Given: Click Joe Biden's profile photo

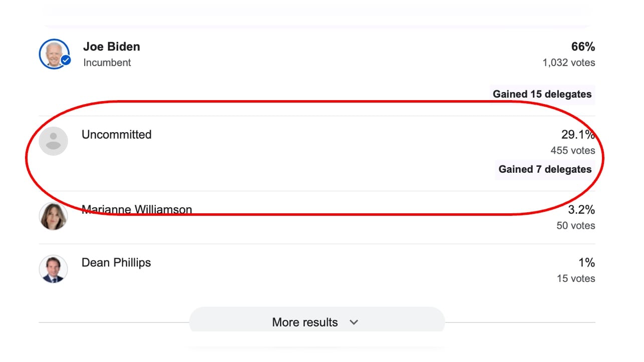Looking at the screenshot, I should [x=54, y=54].
